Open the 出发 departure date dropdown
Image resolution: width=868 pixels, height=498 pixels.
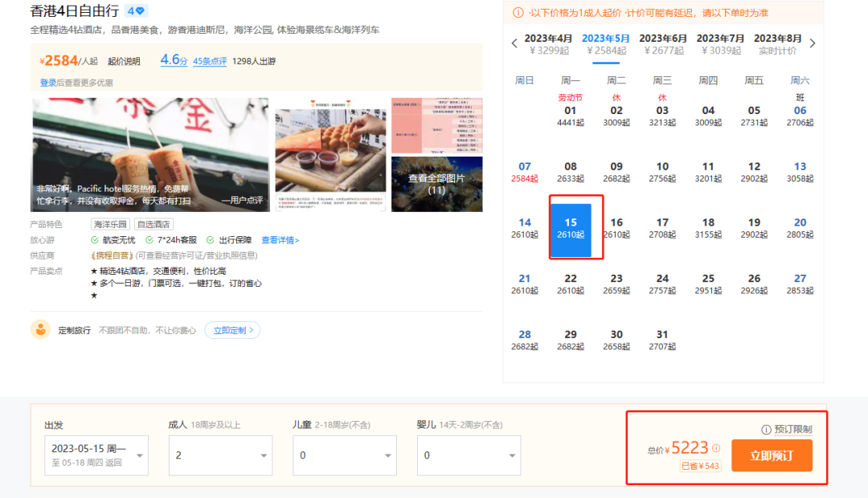click(x=96, y=455)
